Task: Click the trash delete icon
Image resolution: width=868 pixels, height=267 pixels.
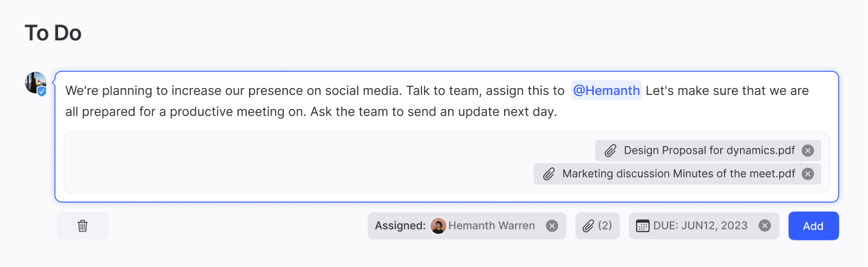Action: pos(83,226)
